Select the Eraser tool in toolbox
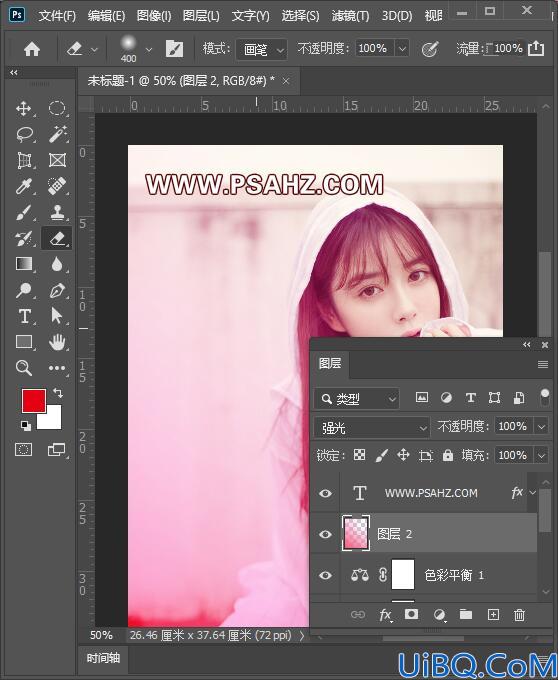The height and width of the screenshot is (680, 558). pyautogui.click(x=57, y=238)
